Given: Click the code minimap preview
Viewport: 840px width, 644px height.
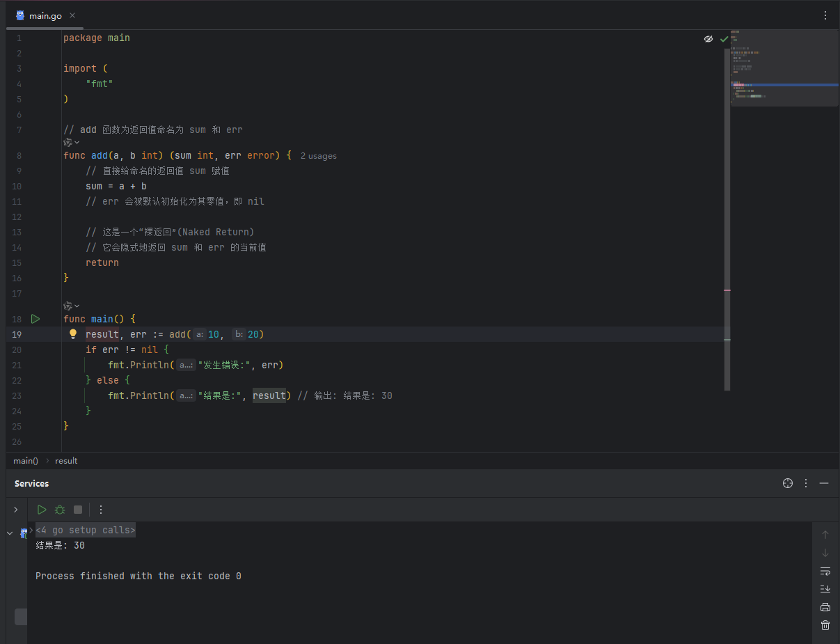Looking at the screenshot, I should pyautogui.click(x=784, y=68).
